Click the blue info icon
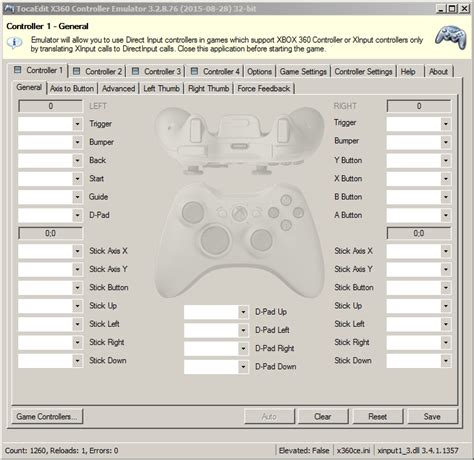 (14, 43)
